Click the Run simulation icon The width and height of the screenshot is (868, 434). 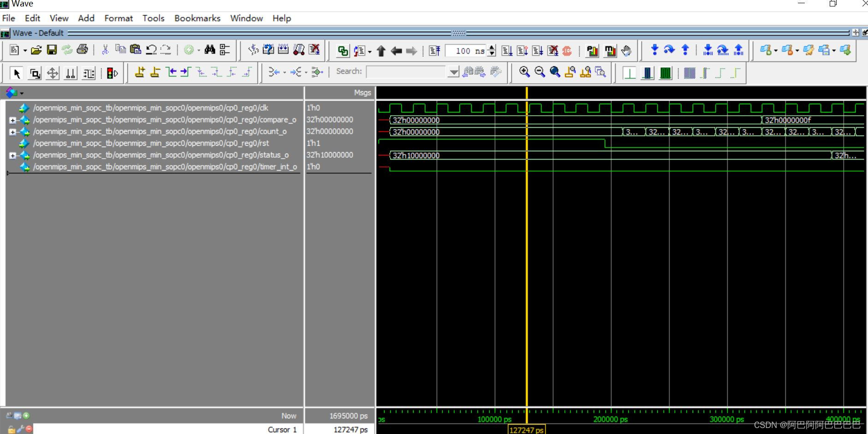[507, 51]
